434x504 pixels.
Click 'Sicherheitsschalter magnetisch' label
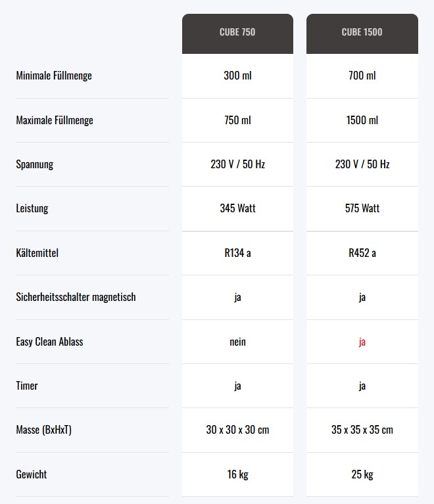click(x=76, y=297)
